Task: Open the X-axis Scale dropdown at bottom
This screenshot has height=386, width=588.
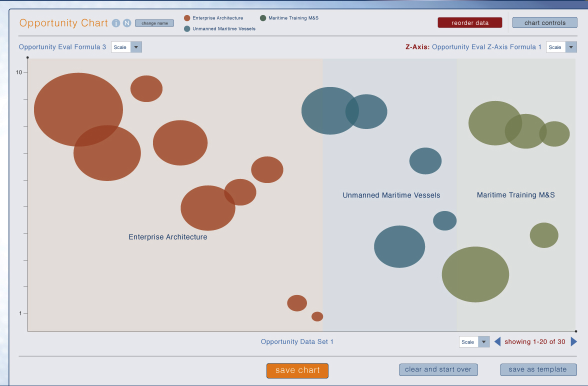Action: (x=474, y=341)
